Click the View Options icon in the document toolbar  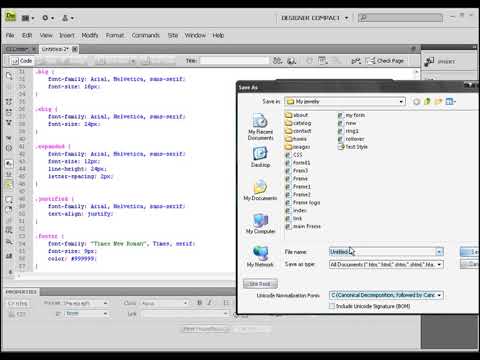click(x=322, y=61)
